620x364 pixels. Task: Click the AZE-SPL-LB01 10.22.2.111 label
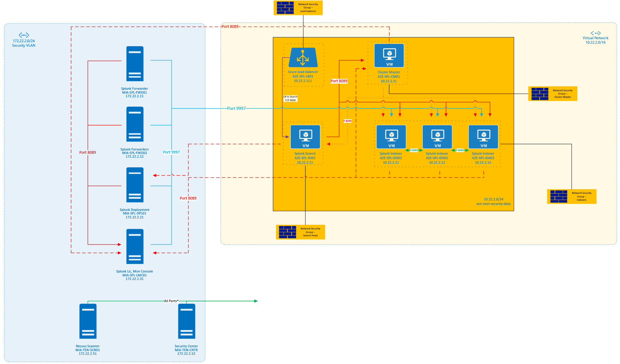click(x=303, y=79)
